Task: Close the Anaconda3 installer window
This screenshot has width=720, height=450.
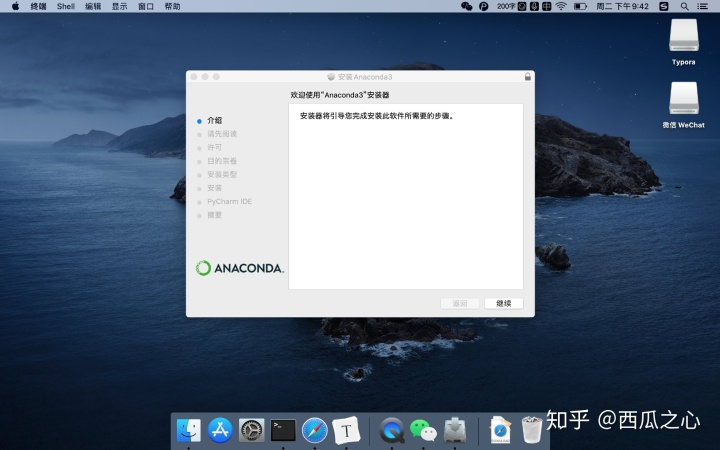Action: click(194, 77)
